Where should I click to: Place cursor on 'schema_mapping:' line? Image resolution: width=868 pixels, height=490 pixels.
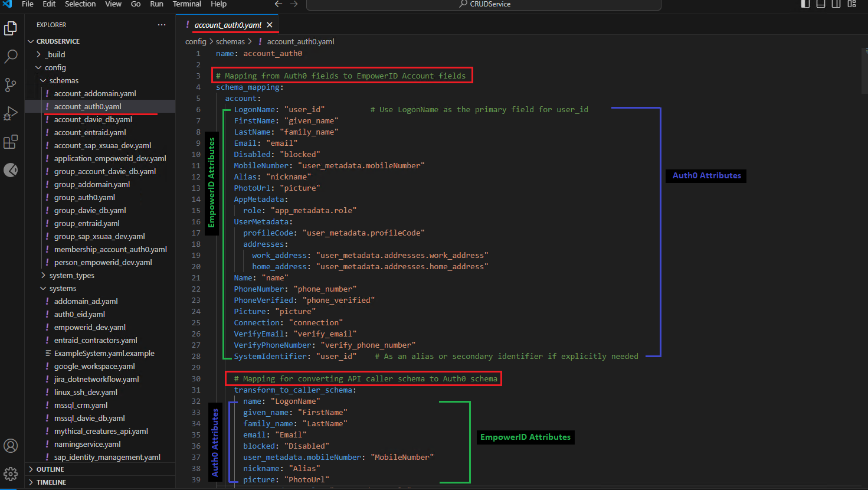[250, 87]
